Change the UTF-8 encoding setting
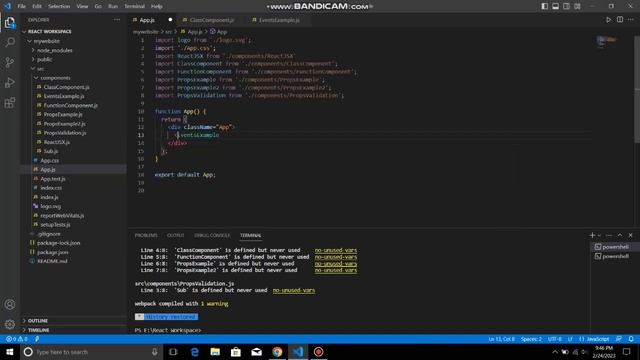The width and height of the screenshot is (640, 360). point(555,339)
